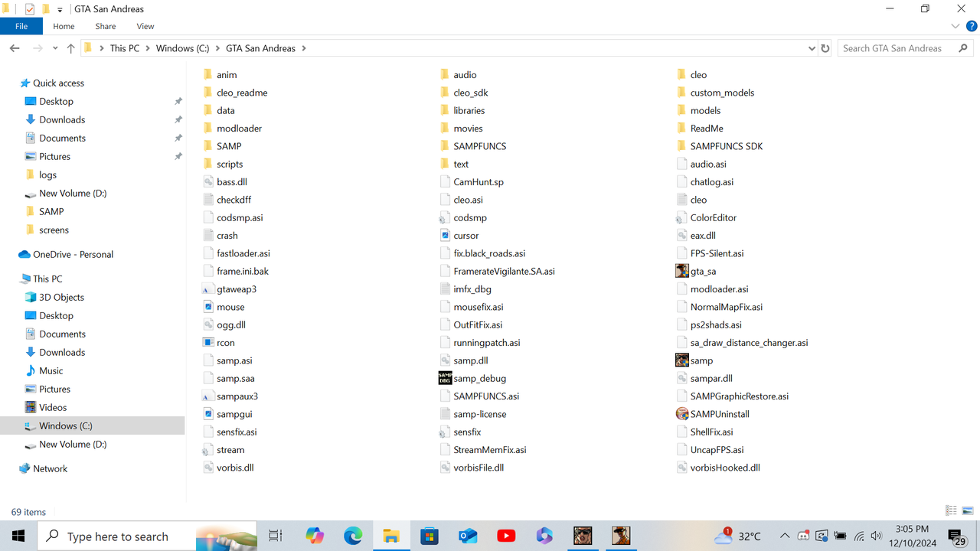Open Music in the navigation pane
The height and width of the screenshot is (551, 980).
pos(51,370)
